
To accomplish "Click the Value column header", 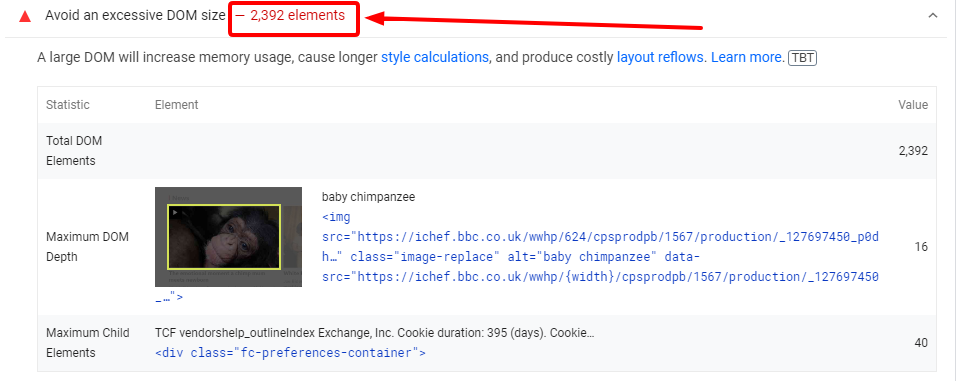I will 913,105.
